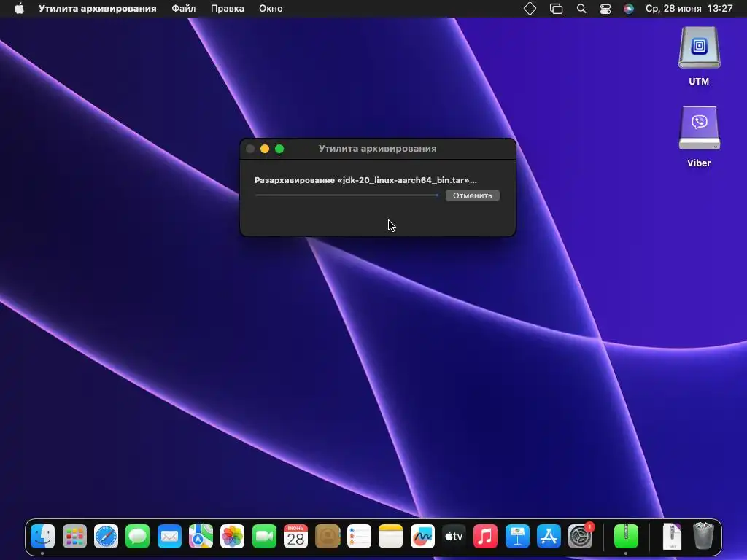747x560 pixels.
Task: Open FaceTime from the Dock
Action: (264, 537)
